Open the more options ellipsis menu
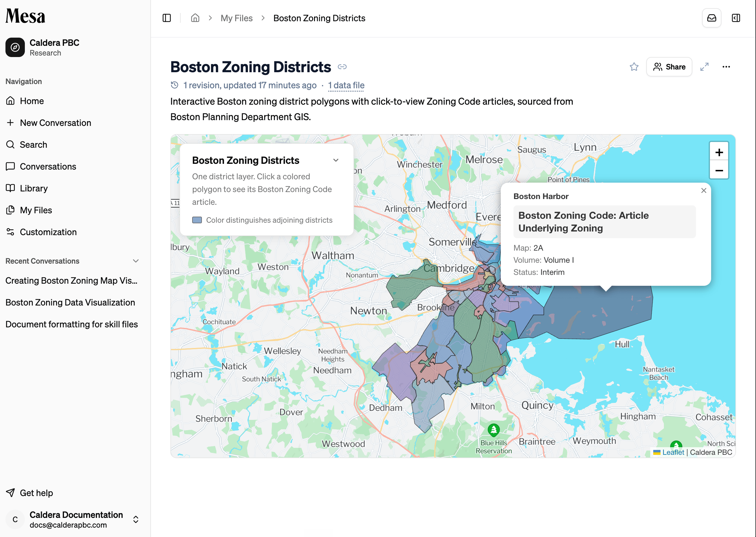 726,67
